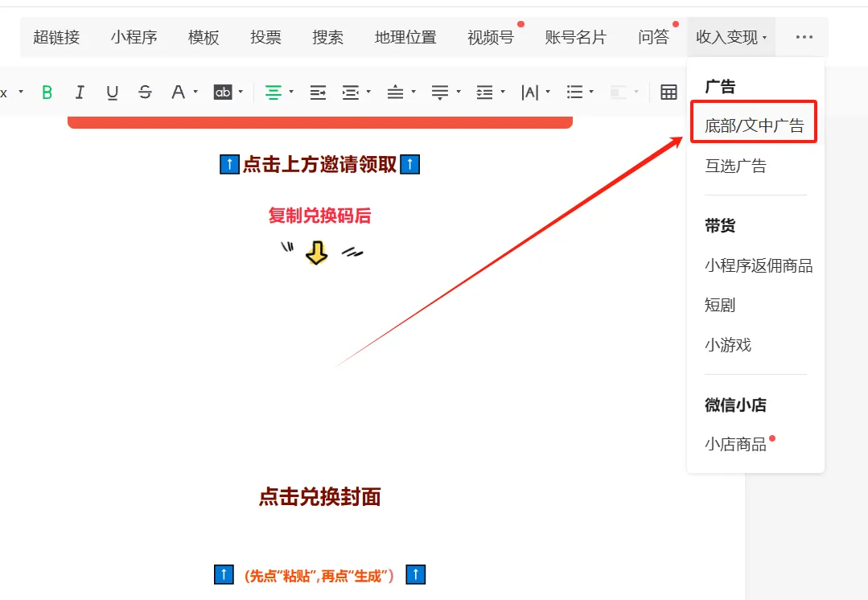Open the font size dropdown arrow beside x
Screen dimensions: 868x600
click(21, 92)
